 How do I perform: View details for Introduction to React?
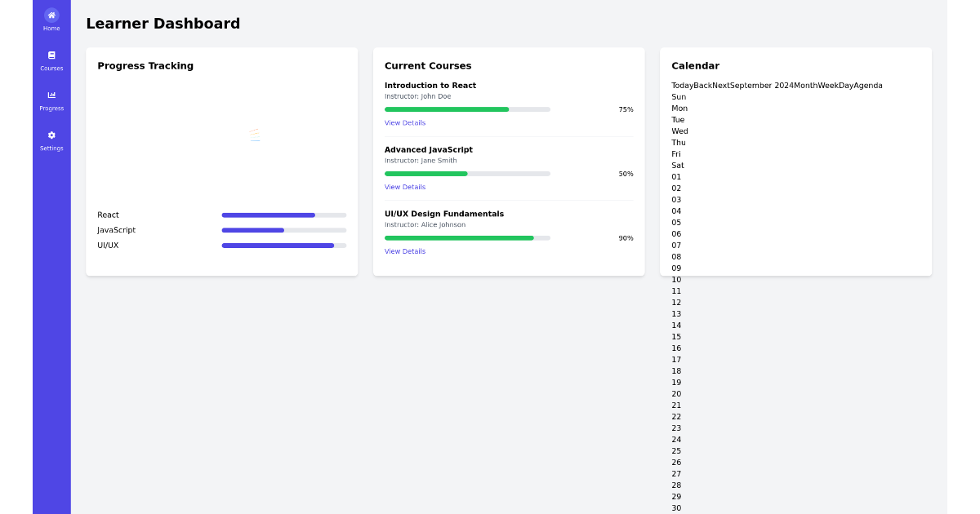point(405,123)
